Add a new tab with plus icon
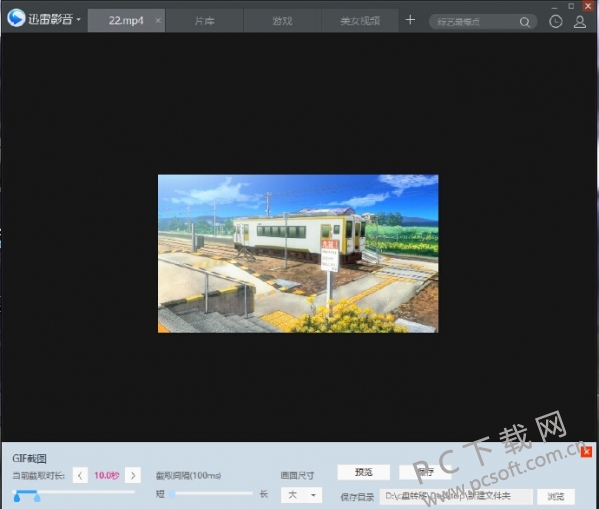This screenshot has height=509, width=599. [x=410, y=20]
